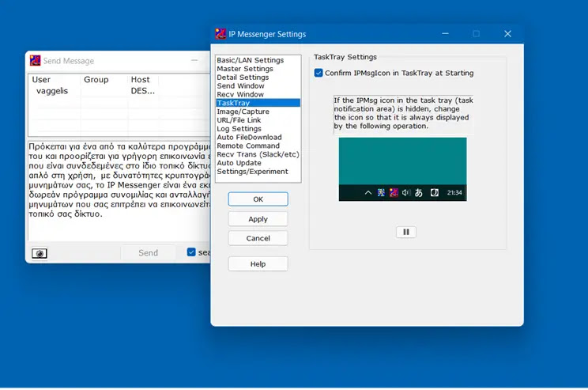
Task: Toggle Confirm IPMsgIcon in TaskTray at Starting
Action: pos(318,73)
